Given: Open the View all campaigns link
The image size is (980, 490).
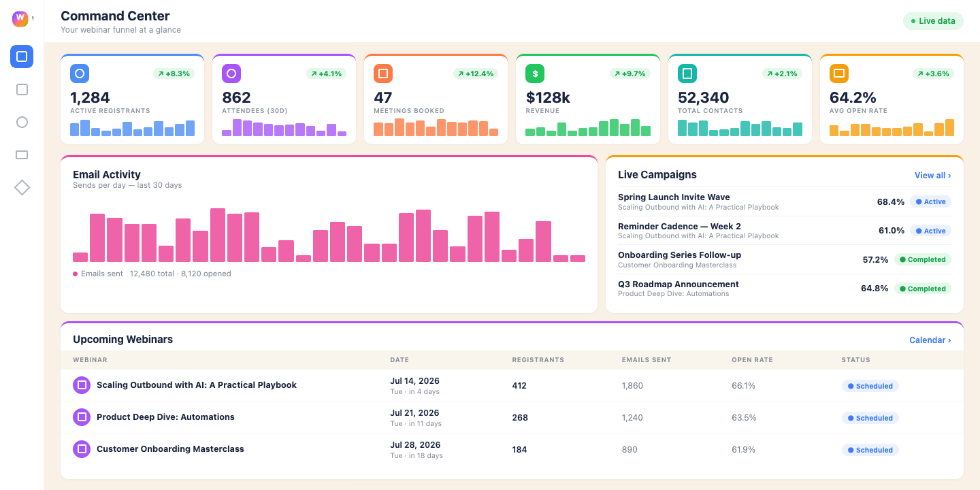Looking at the screenshot, I should [x=932, y=176].
